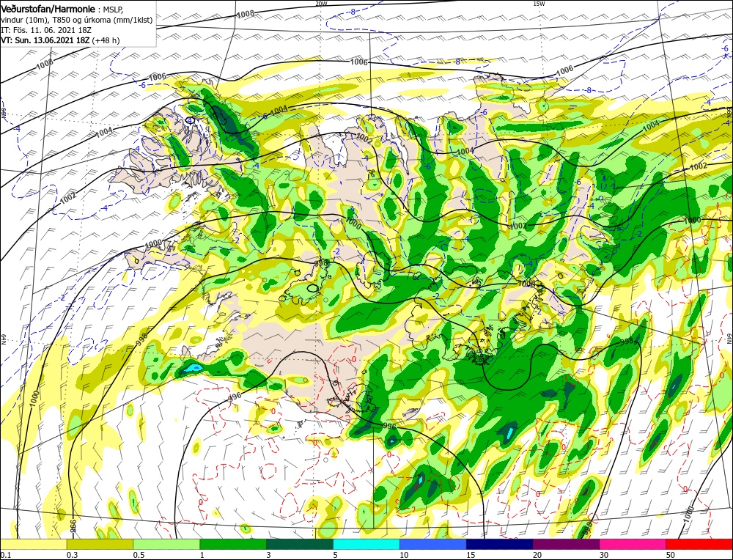
Task: Click the olive 0.3–0.5 legend swatch
Action: tap(100, 544)
